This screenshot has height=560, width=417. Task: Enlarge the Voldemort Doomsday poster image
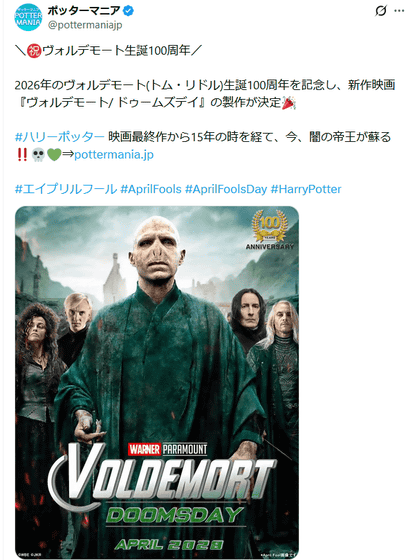tap(157, 382)
